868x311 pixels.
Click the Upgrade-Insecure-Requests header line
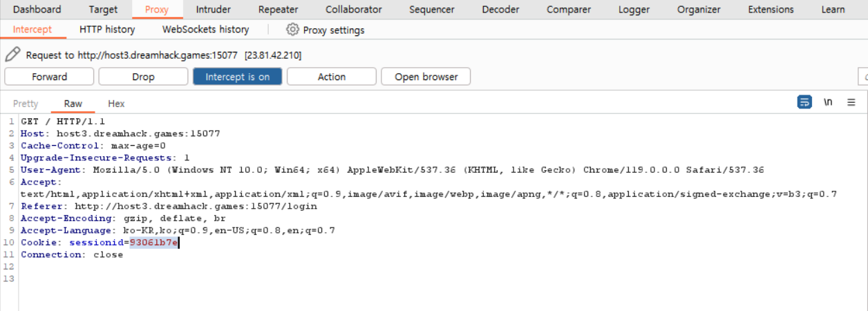105,158
